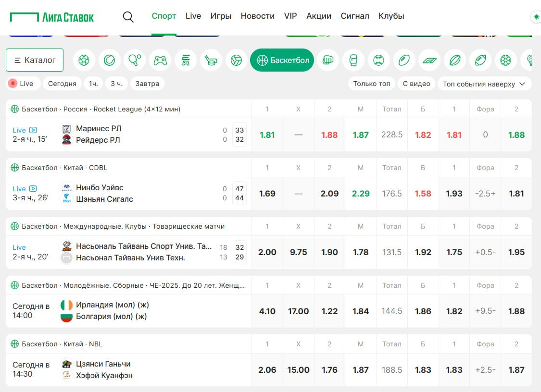Open the Live tab in header
Screen dimensions: 541x392
pos(193,16)
